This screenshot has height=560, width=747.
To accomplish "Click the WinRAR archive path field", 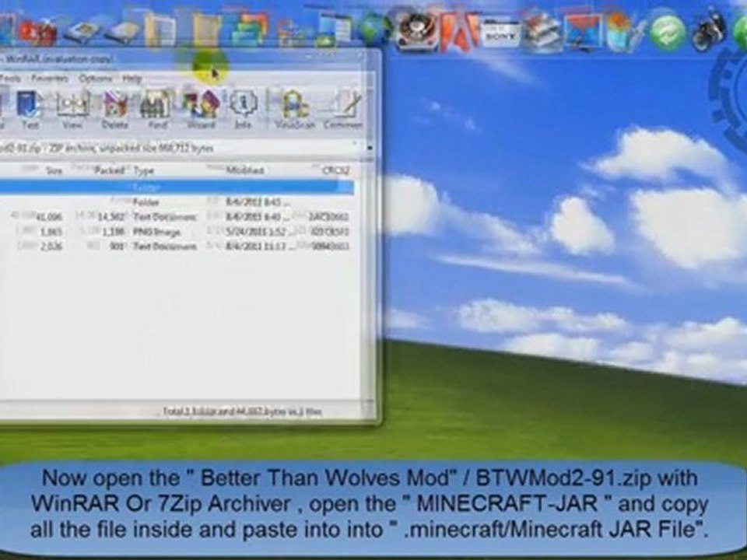I will 181,148.
